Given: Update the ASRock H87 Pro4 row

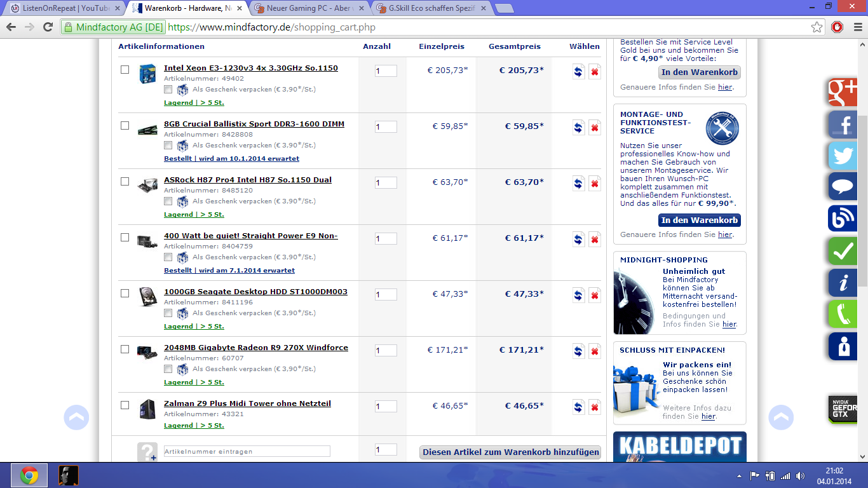Looking at the screenshot, I should pyautogui.click(x=578, y=184).
